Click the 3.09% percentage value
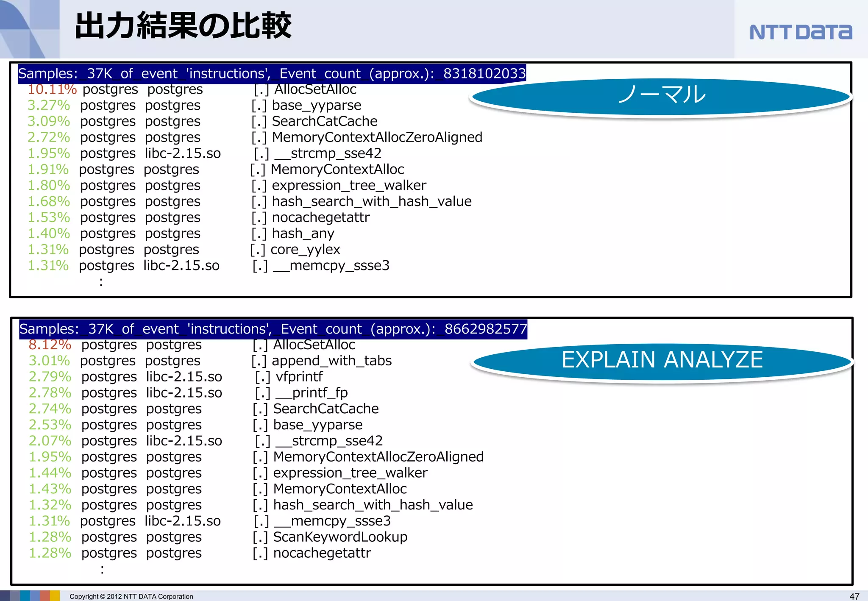Viewport: 868px width, 601px height. click(49, 121)
